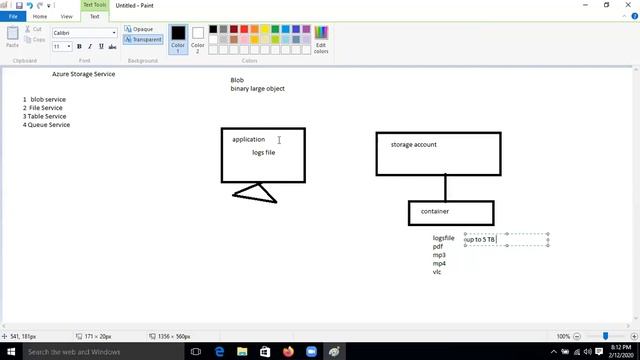Click the Paste clipboard button

pyautogui.click(x=12, y=37)
